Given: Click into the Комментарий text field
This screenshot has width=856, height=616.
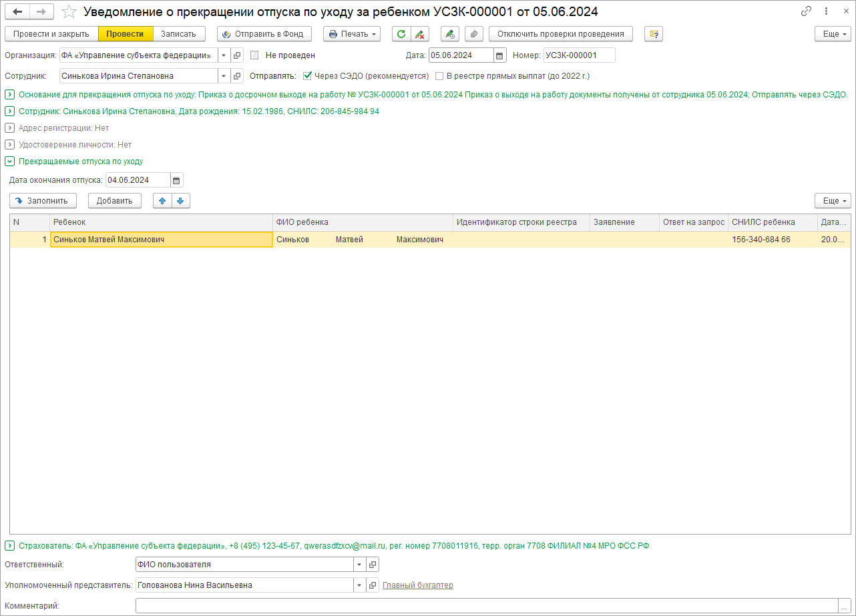Looking at the screenshot, I should click(487, 606).
